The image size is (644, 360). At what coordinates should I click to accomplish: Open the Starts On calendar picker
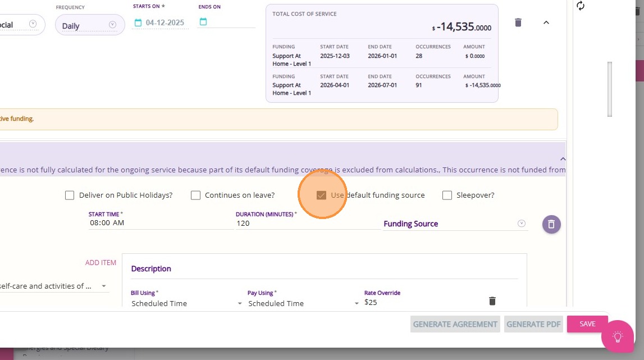[138, 22]
